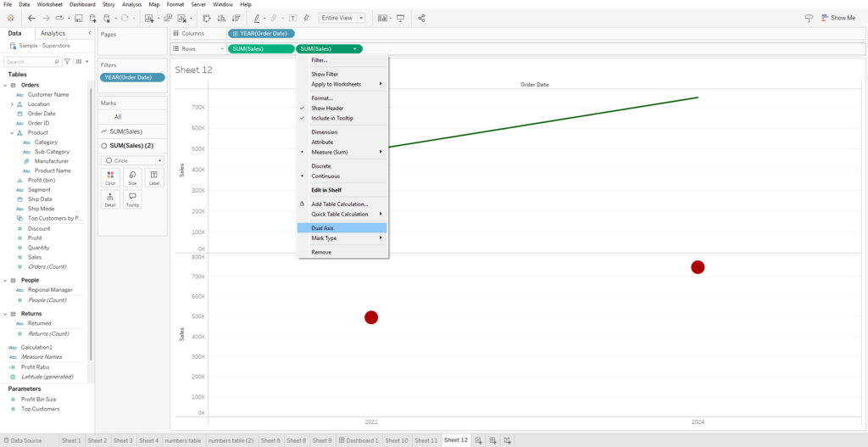Click the Show Mark Labels T icon
868x447 pixels.
coord(292,18)
